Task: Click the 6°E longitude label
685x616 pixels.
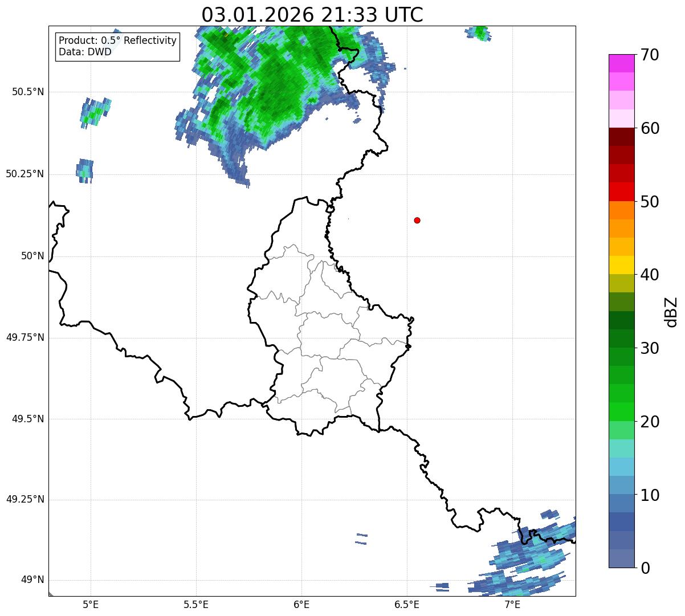Action: point(301,605)
